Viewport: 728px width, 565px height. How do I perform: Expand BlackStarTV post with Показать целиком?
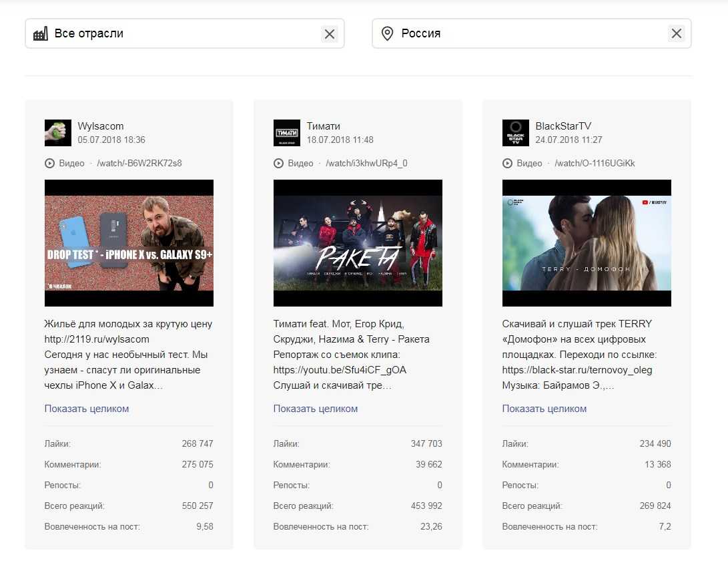(544, 409)
